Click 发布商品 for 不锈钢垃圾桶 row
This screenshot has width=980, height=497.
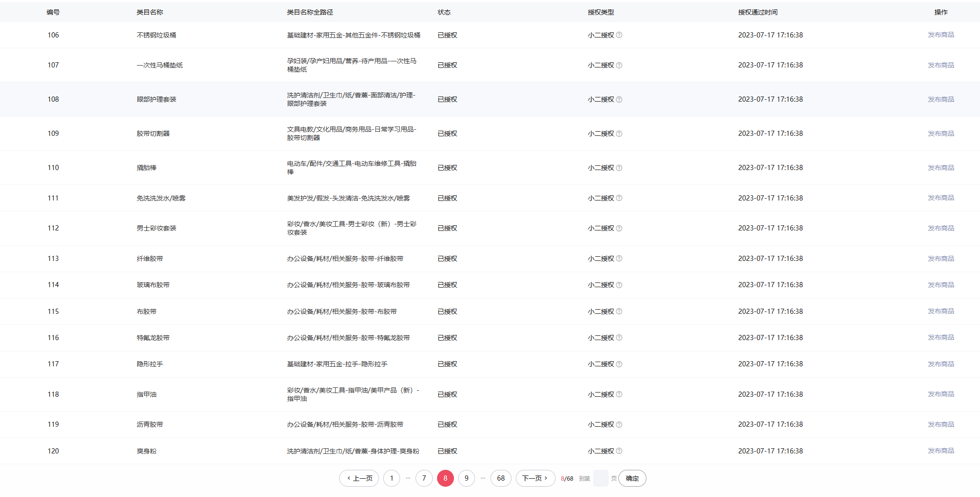[x=941, y=35]
